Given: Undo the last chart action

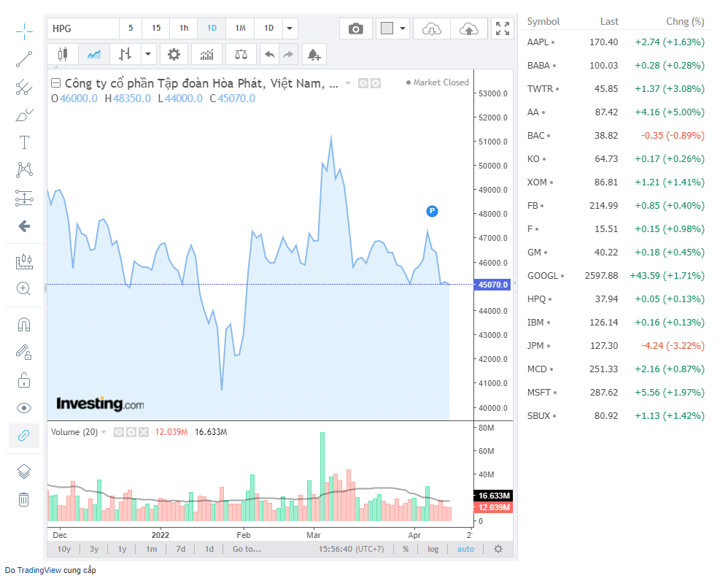Looking at the screenshot, I should point(270,54).
